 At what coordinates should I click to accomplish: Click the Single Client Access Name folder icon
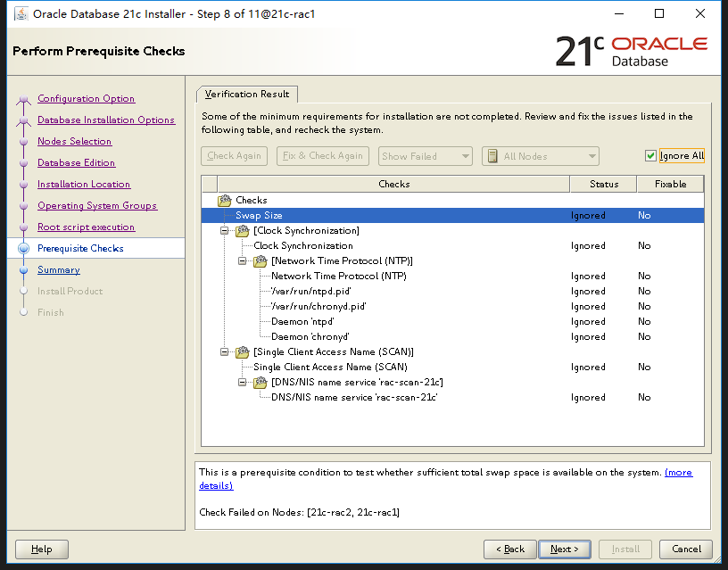coord(243,351)
